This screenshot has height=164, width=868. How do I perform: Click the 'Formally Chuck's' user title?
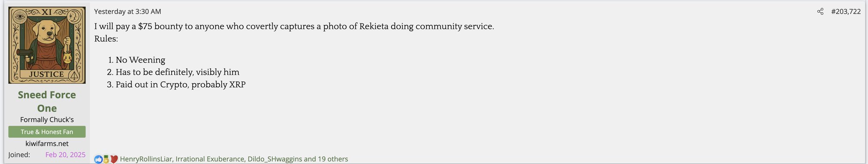[x=47, y=120]
